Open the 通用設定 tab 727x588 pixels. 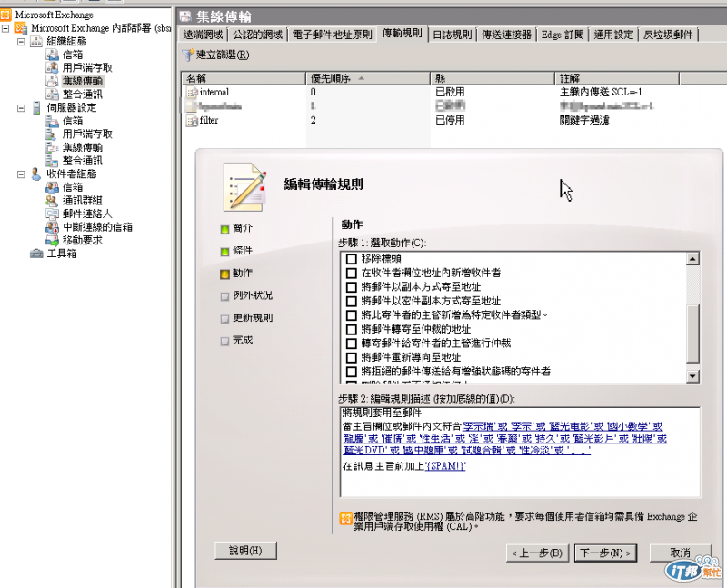[x=613, y=35]
